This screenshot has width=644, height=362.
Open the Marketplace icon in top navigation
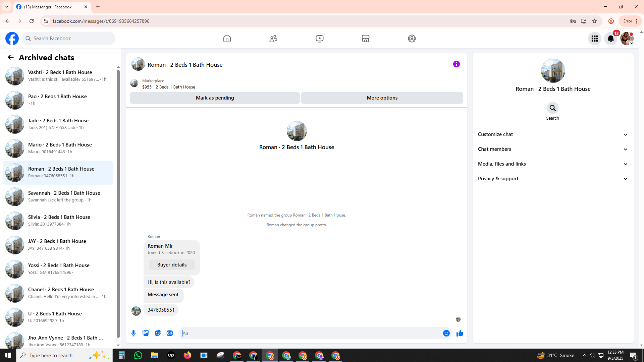(366, 39)
